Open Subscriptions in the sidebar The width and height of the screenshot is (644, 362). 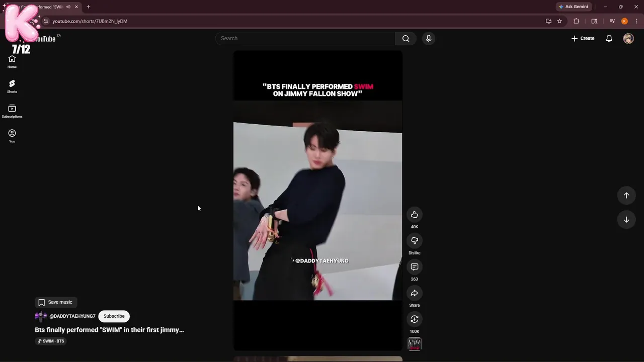(x=12, y=111)
